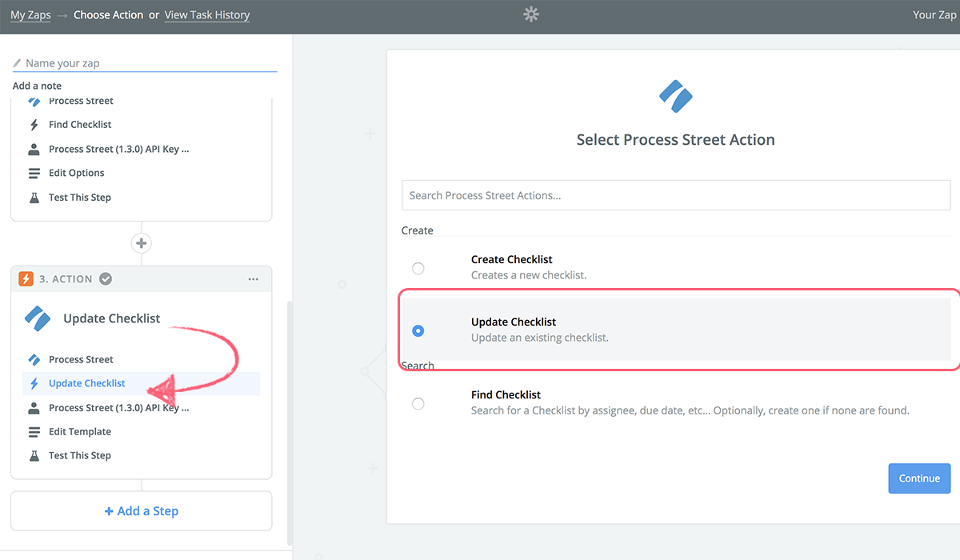The width and height of the screenshot is (960, 560).
Task: Open the three-dot menu on step 3
Action: (254, 279)
